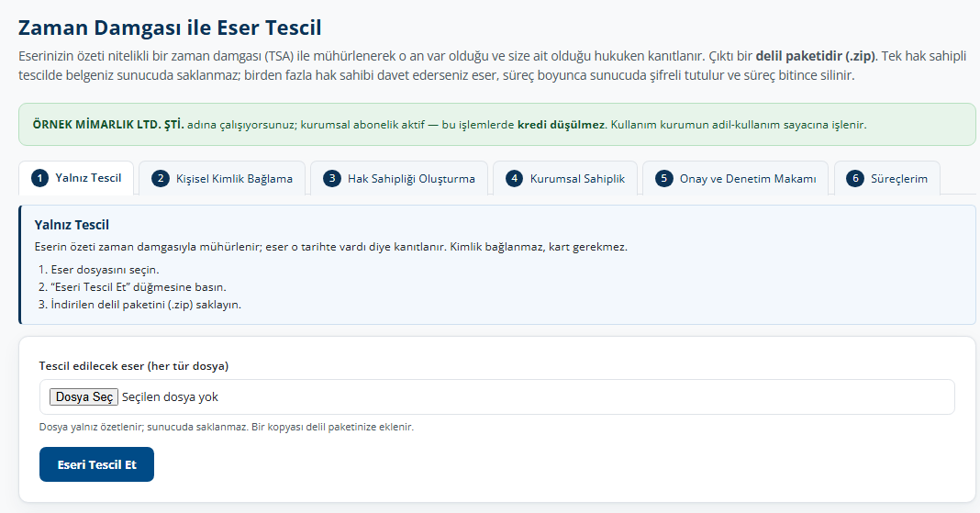
Task: Click the bold 'delil paketidir (.zip)' text
Action: click(x=816, y=56)
